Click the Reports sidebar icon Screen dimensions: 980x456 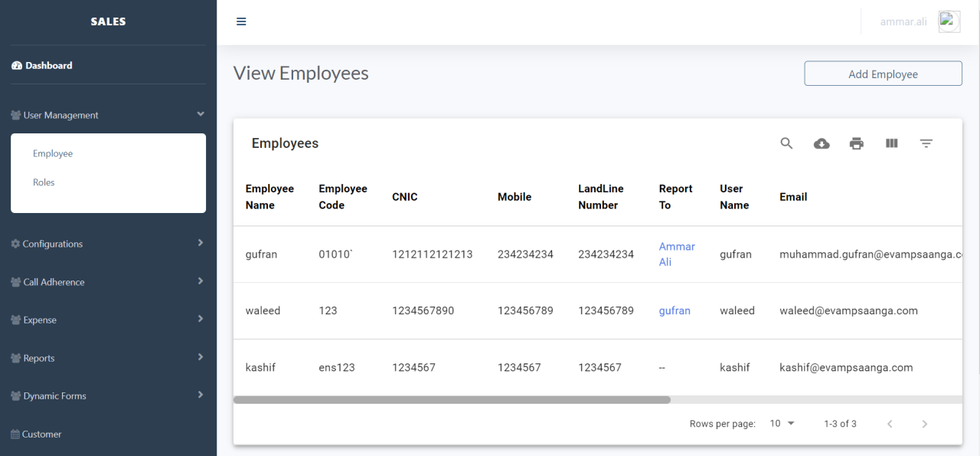14,357
